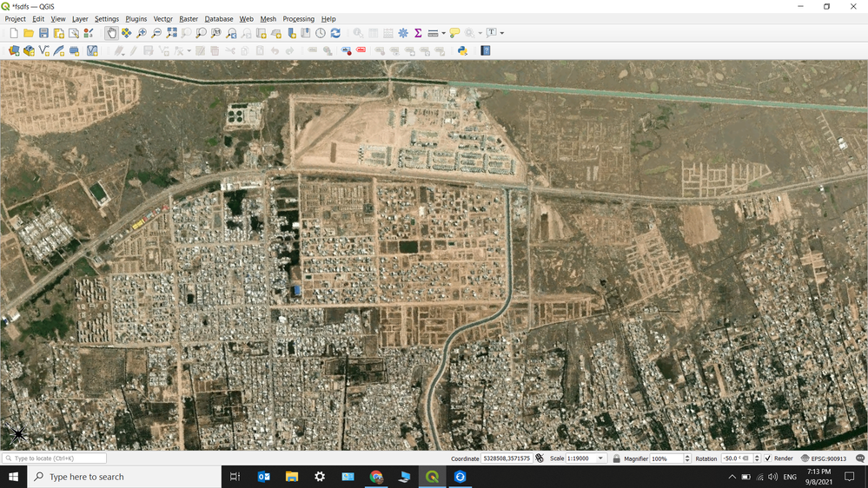Open the Raster menu

pyautogui.click(x=188, y=18)
